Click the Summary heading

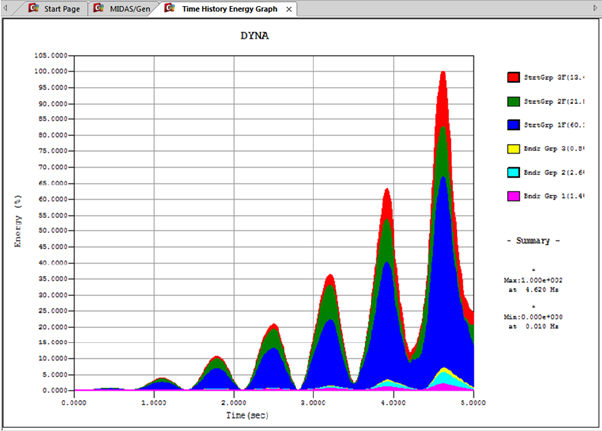pyautogui.click(x=533, y=241)
